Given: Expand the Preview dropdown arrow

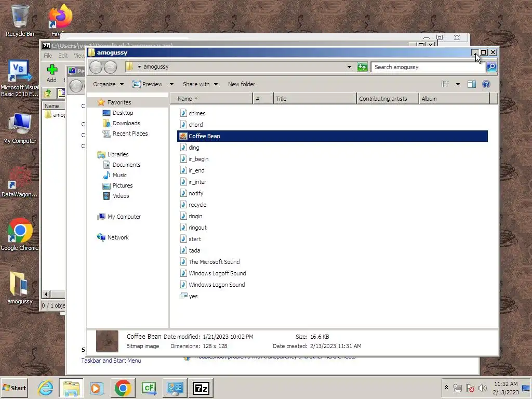Looking at the screenshot, I should [x=171, y=84].
